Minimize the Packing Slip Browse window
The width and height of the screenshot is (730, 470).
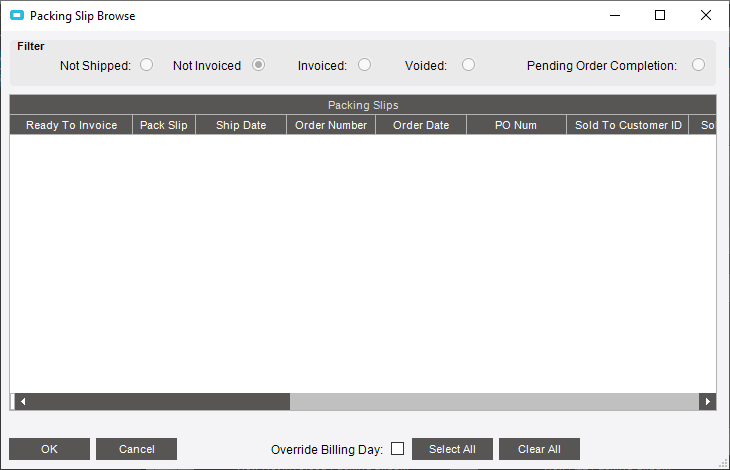615,15
